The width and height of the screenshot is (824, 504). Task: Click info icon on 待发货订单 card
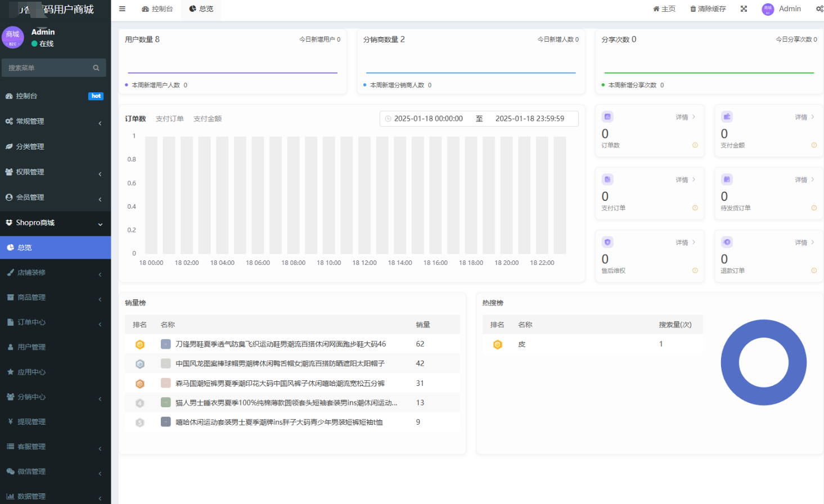tap(814, 208)
